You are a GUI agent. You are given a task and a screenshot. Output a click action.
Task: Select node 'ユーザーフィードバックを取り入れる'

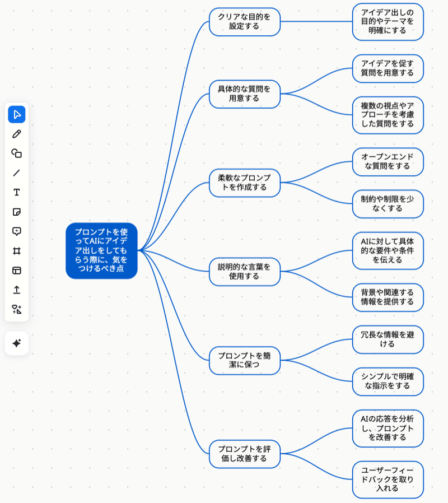pos(388,479)
